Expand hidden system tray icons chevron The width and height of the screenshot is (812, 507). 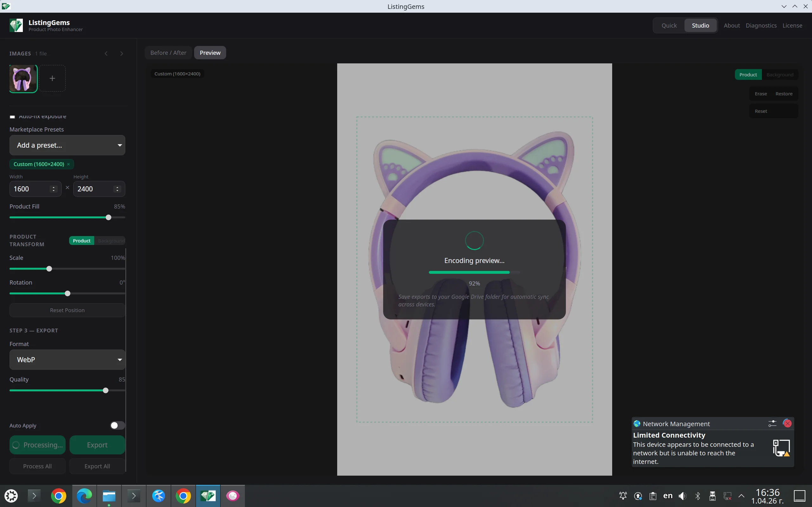[x=742, y=496]
